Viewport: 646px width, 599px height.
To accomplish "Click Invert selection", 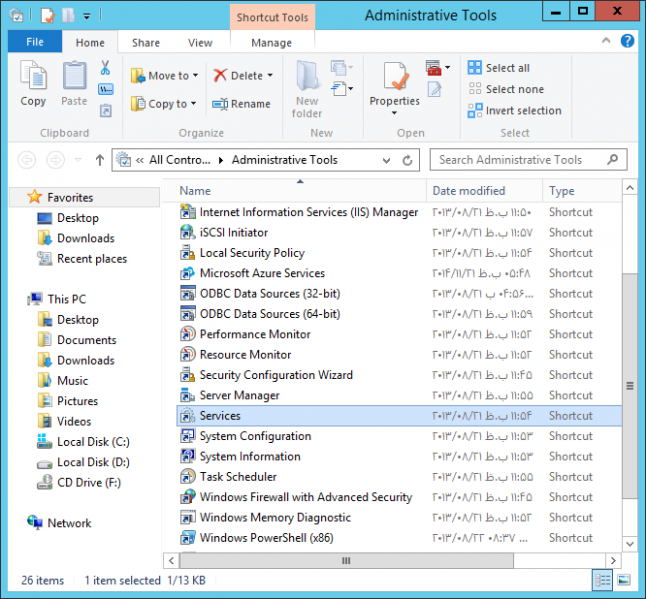I will [515, 110].
